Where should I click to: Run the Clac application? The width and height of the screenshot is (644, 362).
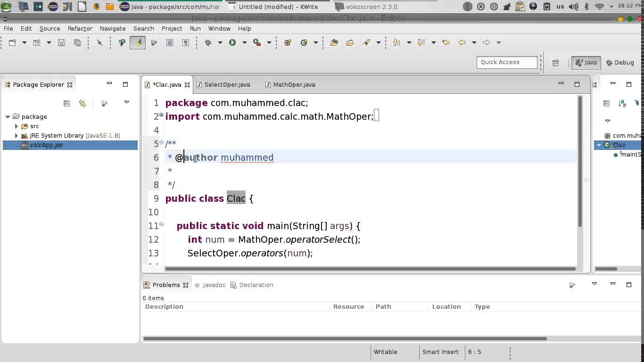[x=231, y=42]
